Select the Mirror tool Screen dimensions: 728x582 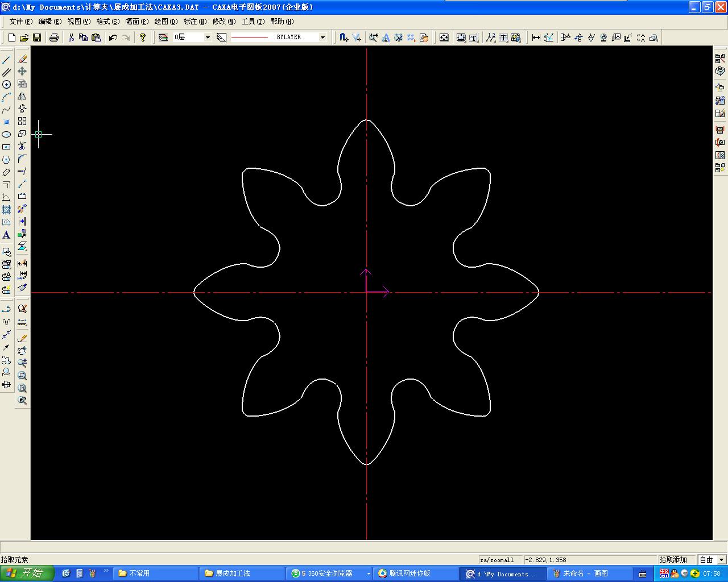point(22,96)
